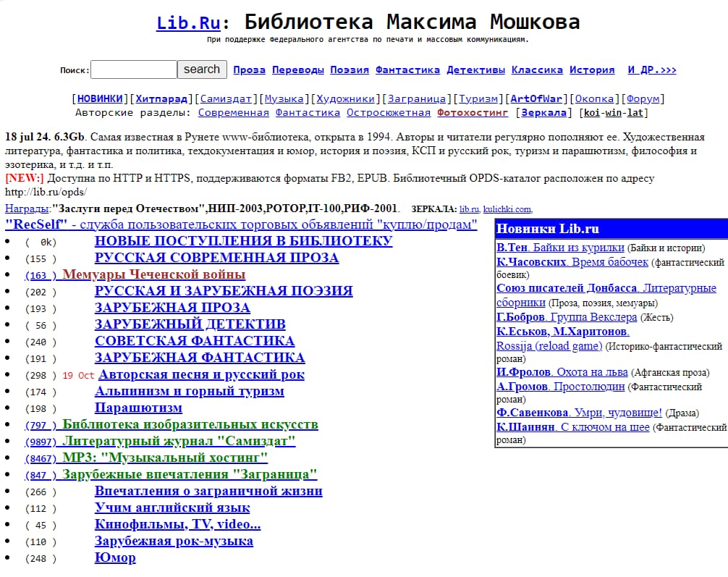
Task: Focus the Поиск search input field
Action: [134, 70]
